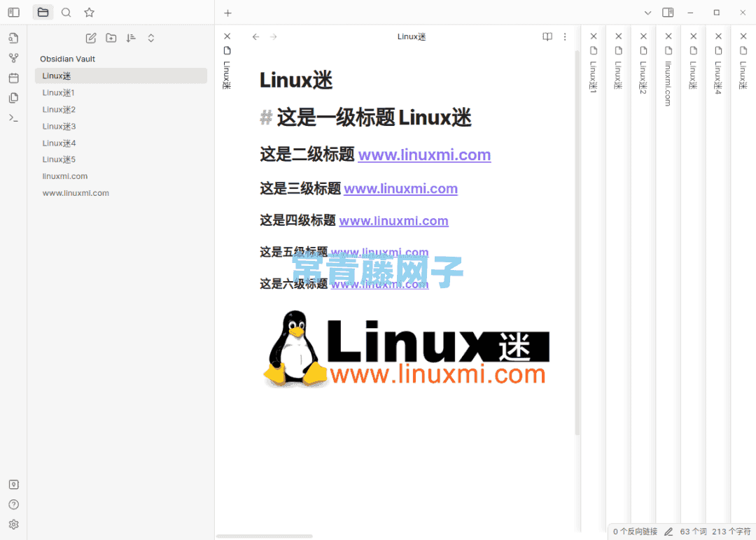This screenshot has height=540, width=756.
Task: Collapse all folders in file explorer
Action: (x=151, y=38)
